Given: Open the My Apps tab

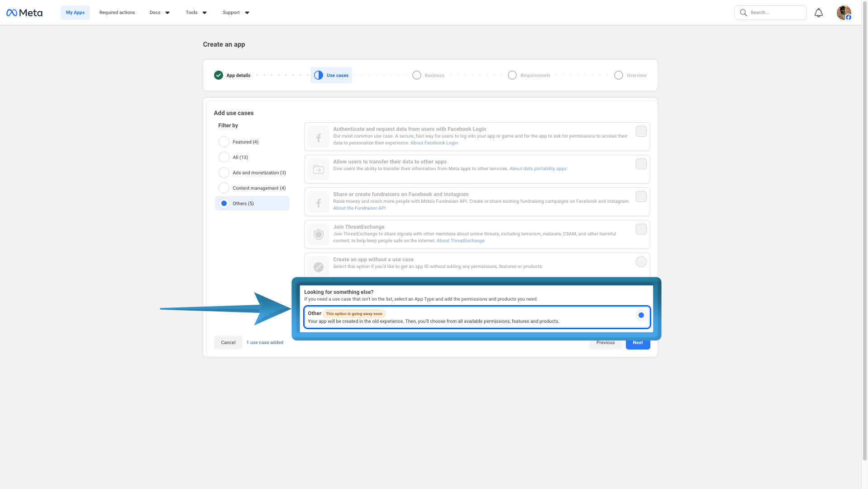Looking at the screenshot, I should 75,13.
